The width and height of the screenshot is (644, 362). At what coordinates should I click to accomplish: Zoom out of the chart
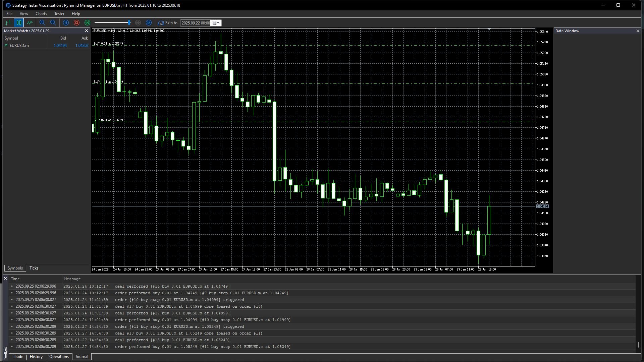[x=53, y=23]
